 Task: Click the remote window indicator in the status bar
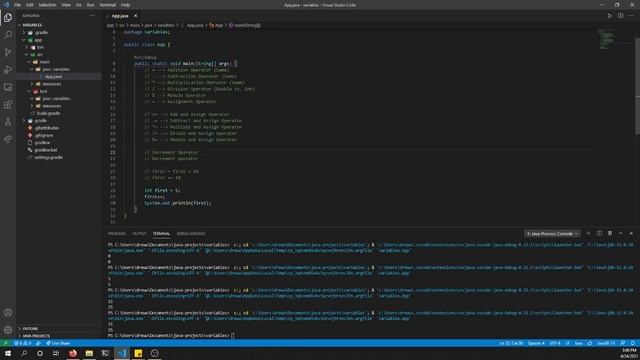(x=5, y=343)
